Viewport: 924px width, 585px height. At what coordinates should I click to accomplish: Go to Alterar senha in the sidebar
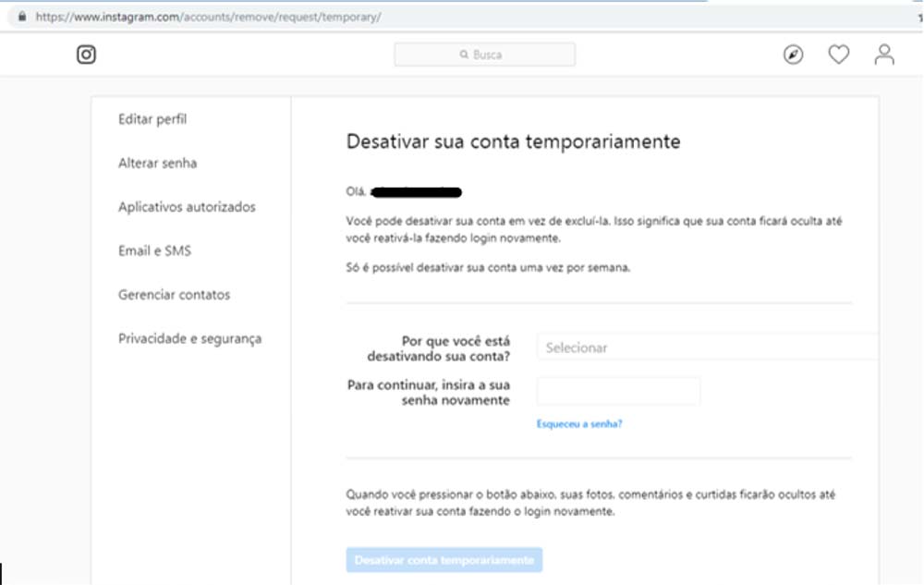pos(157,164)
